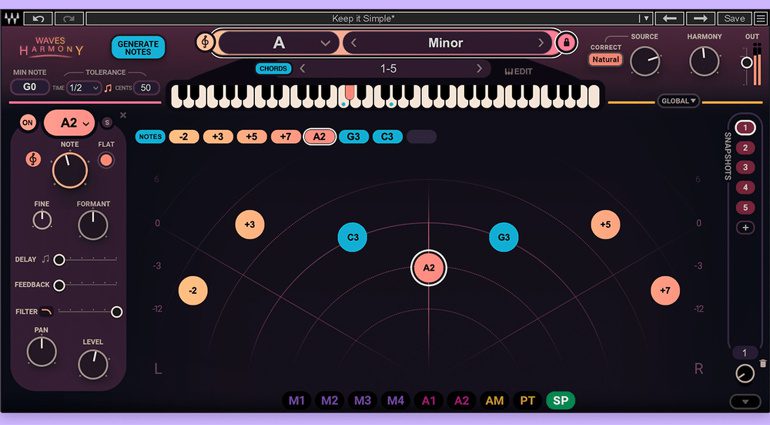Select the SP mode tab
This screenshot has width=770, height=425.
(x=560, y=401)
